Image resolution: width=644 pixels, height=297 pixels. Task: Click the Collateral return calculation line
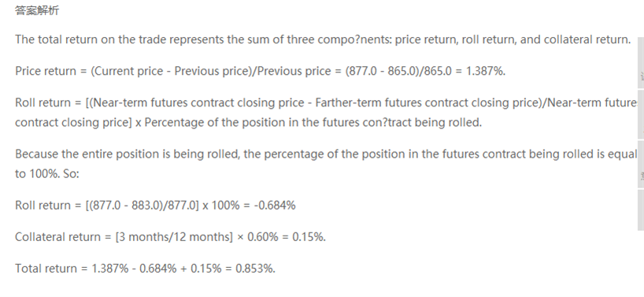coord(170,237)
